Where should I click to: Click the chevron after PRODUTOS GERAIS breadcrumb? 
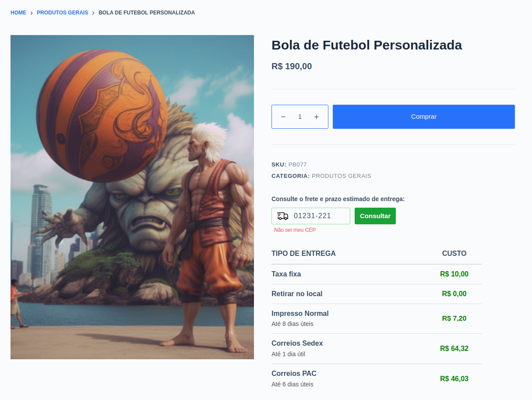tap(93, 13)
